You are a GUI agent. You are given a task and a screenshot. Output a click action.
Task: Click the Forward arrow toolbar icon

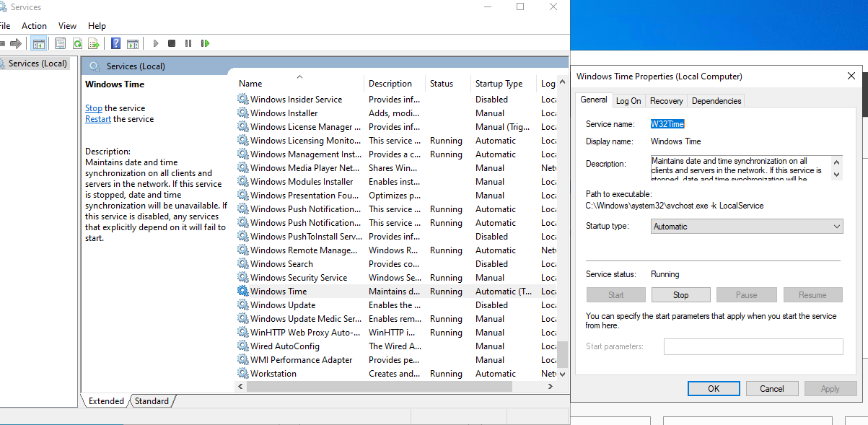(15, 43)
